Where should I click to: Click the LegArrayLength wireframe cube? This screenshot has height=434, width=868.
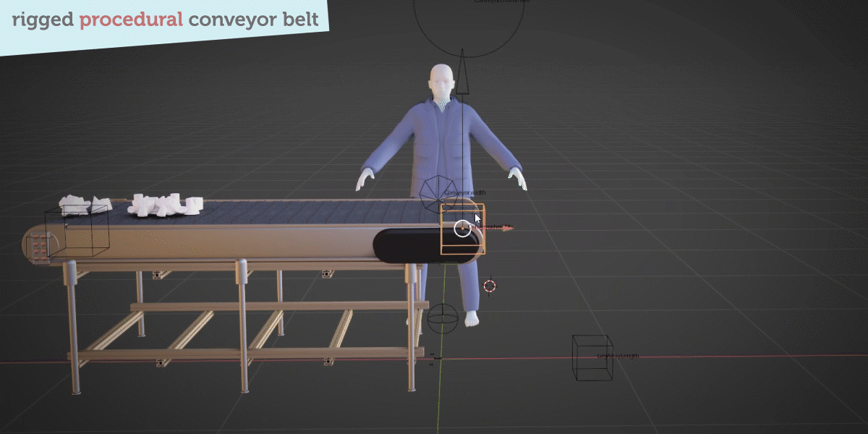coord(592,357)
